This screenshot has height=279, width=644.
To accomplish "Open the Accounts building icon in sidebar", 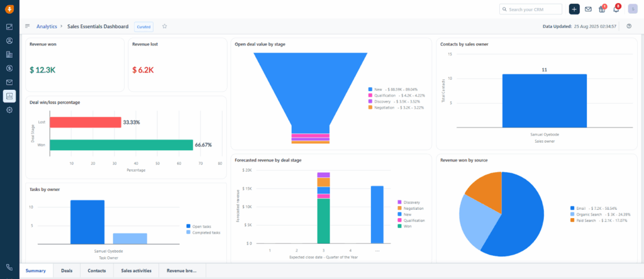I will (x=9, y=55).
